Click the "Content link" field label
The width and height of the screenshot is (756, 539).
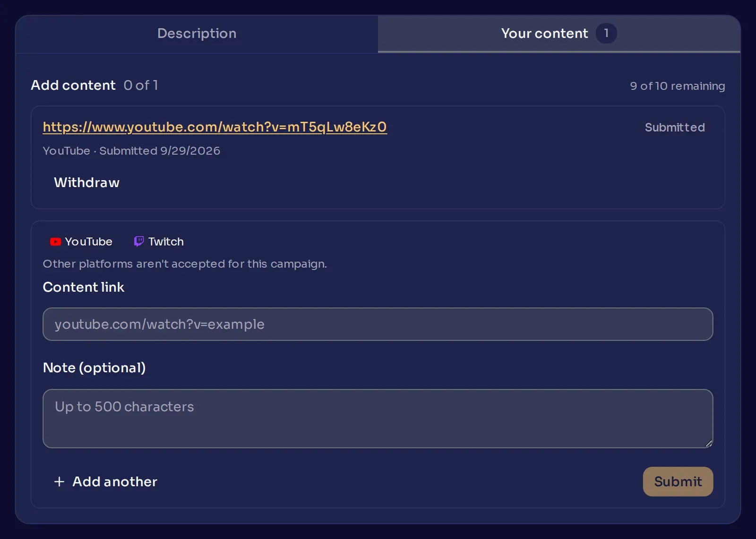click(84, 287)
